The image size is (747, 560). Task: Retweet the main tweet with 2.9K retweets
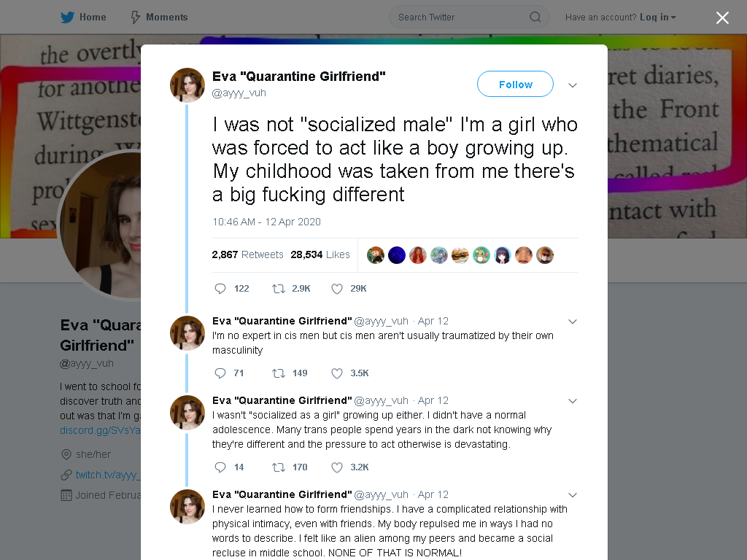click(279, 289)
